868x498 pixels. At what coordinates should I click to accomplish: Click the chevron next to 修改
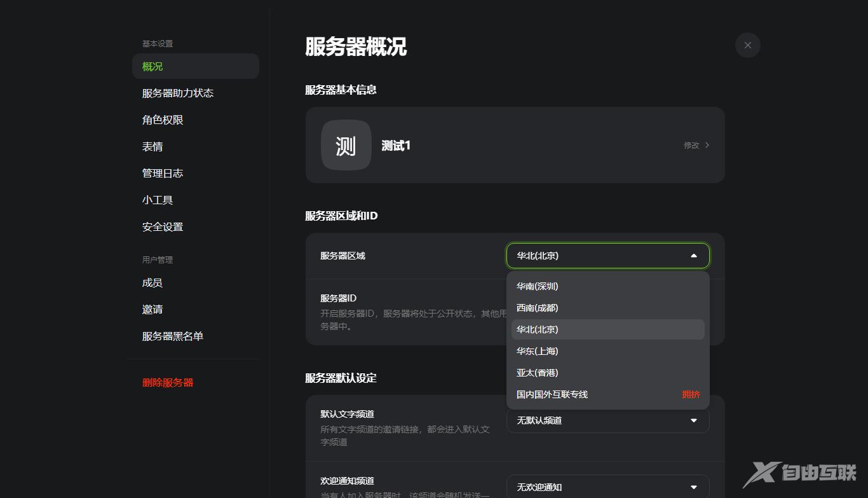click(x=707, y=145)
